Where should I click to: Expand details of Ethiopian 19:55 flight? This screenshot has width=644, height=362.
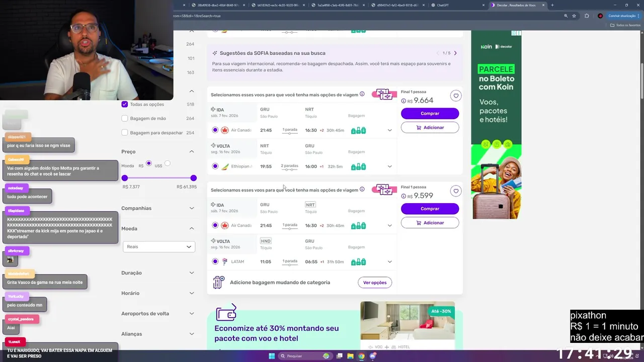coord(389,166)
